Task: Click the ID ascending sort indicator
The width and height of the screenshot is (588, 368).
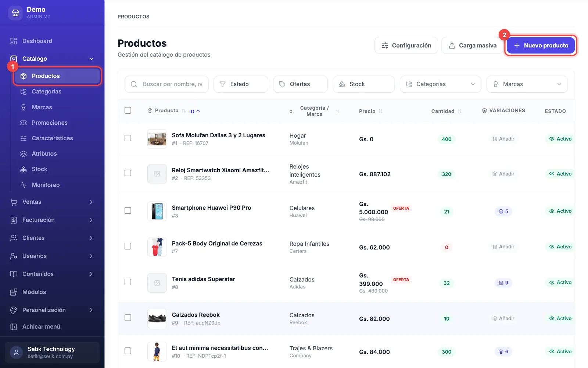Action: tap(194, 112)
